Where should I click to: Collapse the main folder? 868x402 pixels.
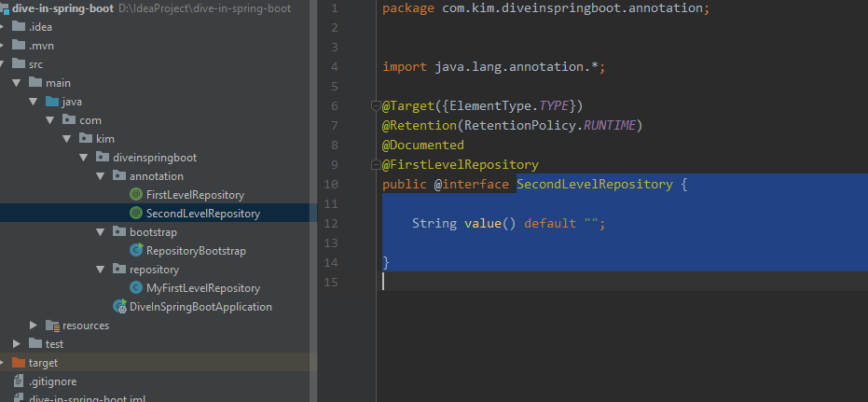click(16, 83)
